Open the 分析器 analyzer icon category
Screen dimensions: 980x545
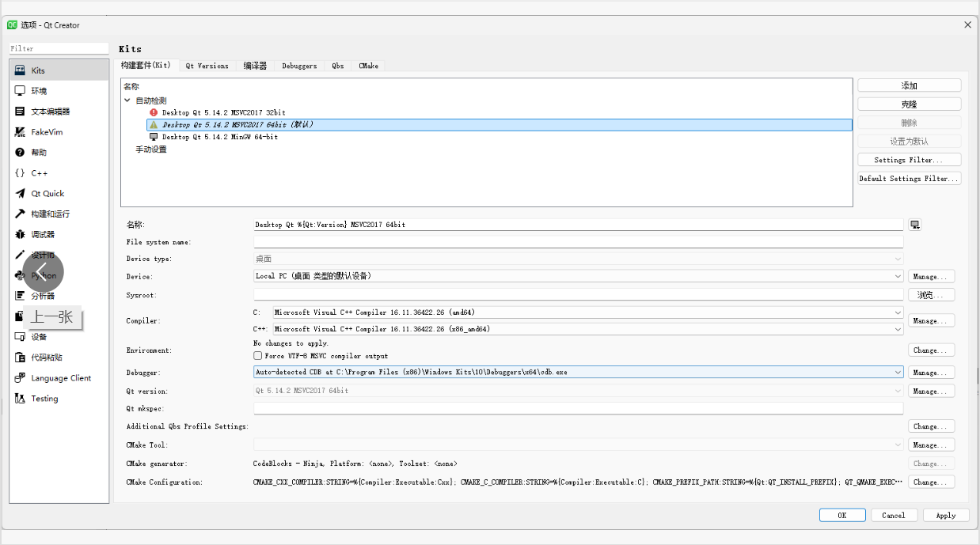coord(20,296)
